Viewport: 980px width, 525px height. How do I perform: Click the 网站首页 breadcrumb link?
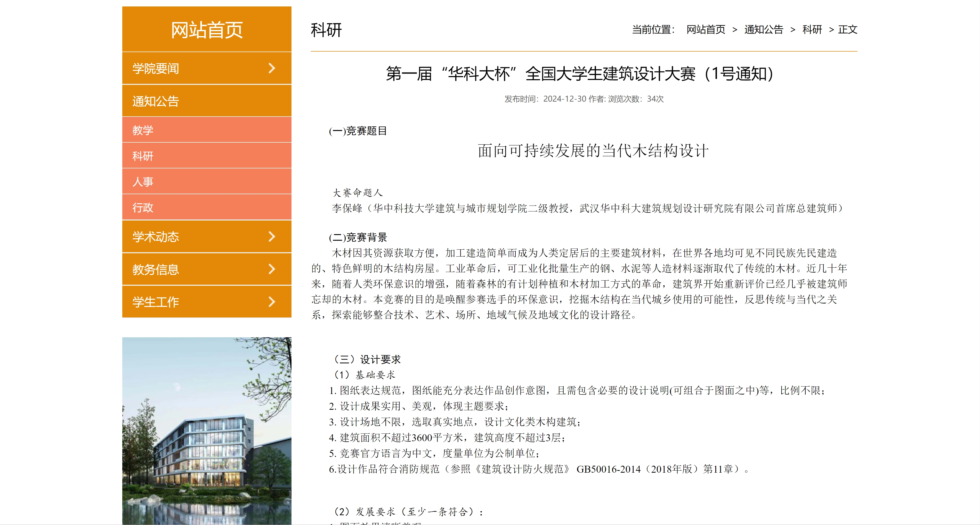click(x=706, y=30)
